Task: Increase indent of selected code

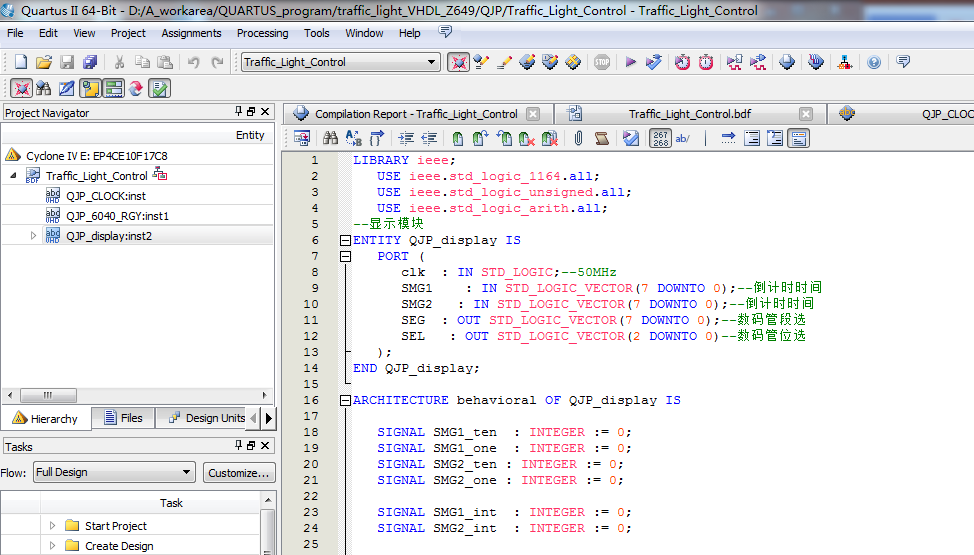Action: pyautogui.click(x=406, y=138)
